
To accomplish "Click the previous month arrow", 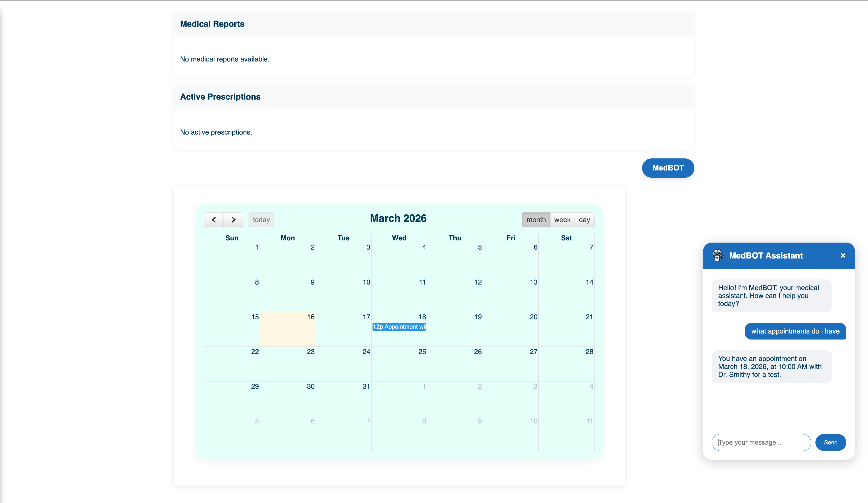I will [x=214, y=219].
